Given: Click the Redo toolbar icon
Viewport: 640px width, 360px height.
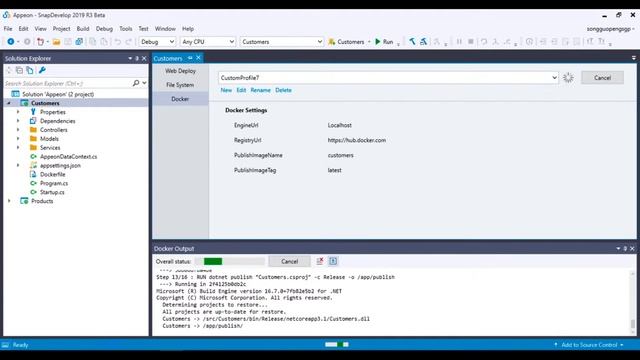Looking at the screenshot, I should coord(129,42).
